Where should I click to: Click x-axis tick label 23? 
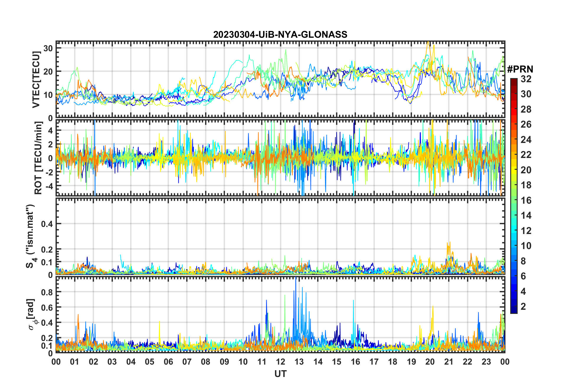point(486,362)
